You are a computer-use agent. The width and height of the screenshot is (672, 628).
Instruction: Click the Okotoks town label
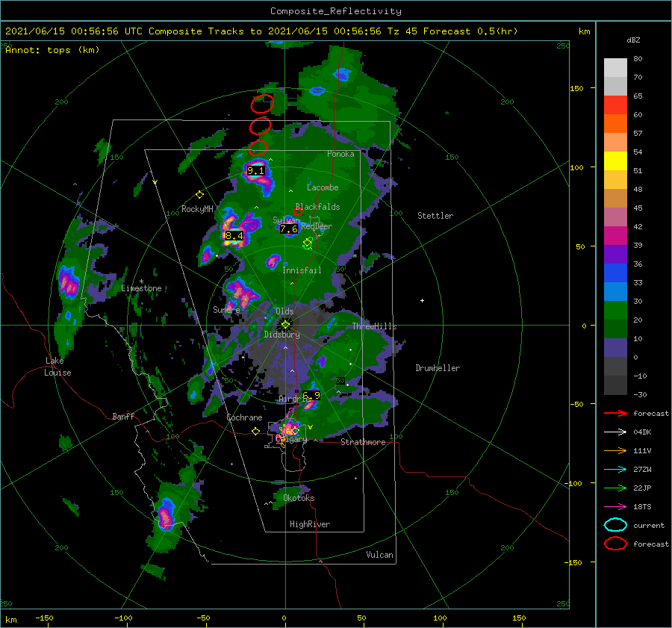pos(299,498)
